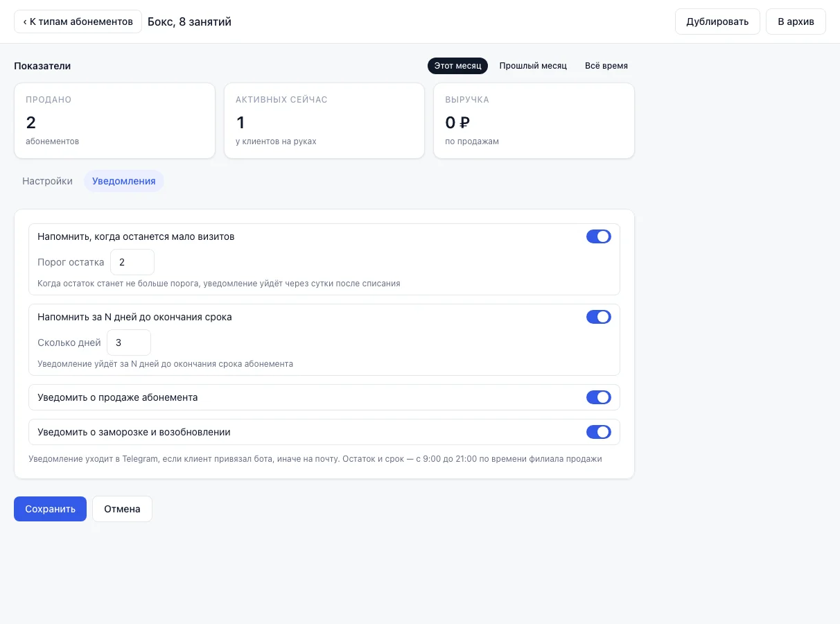The width and height of the screenshot is (840, 624).
Task: Focus the Порог остатка input field
Action: tap(132, 262)
